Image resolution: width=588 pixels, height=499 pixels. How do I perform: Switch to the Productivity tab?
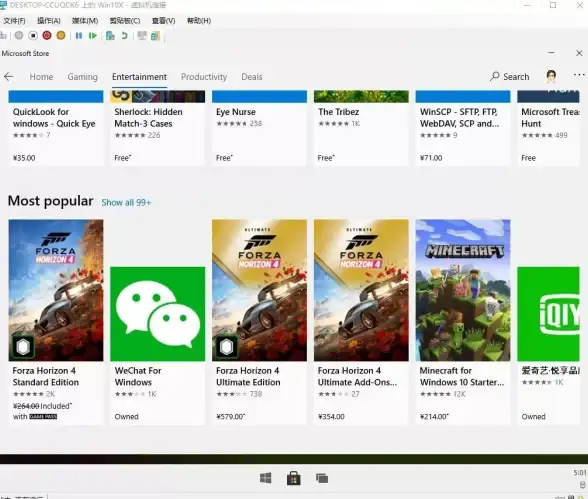[x=204, y=77]
